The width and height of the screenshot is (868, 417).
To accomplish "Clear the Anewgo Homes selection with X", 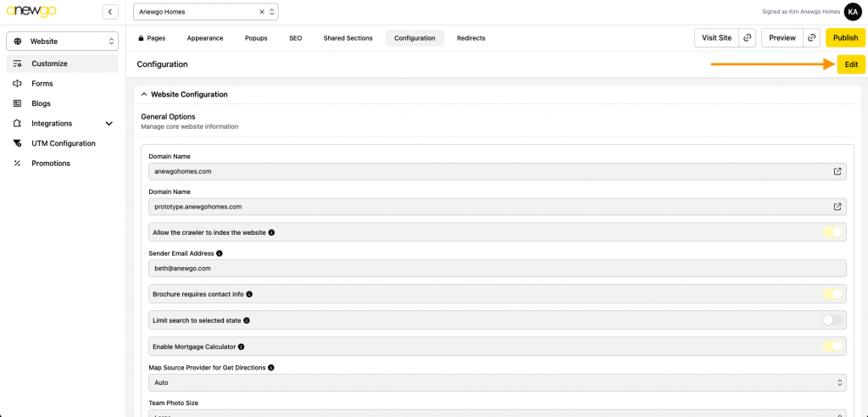I will (262, 12).
